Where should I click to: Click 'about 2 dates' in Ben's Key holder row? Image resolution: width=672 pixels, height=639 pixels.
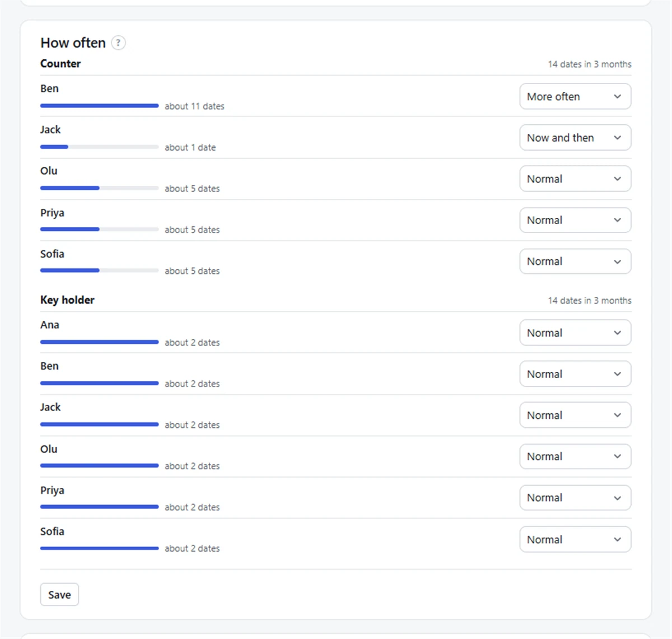coord(192,384)
